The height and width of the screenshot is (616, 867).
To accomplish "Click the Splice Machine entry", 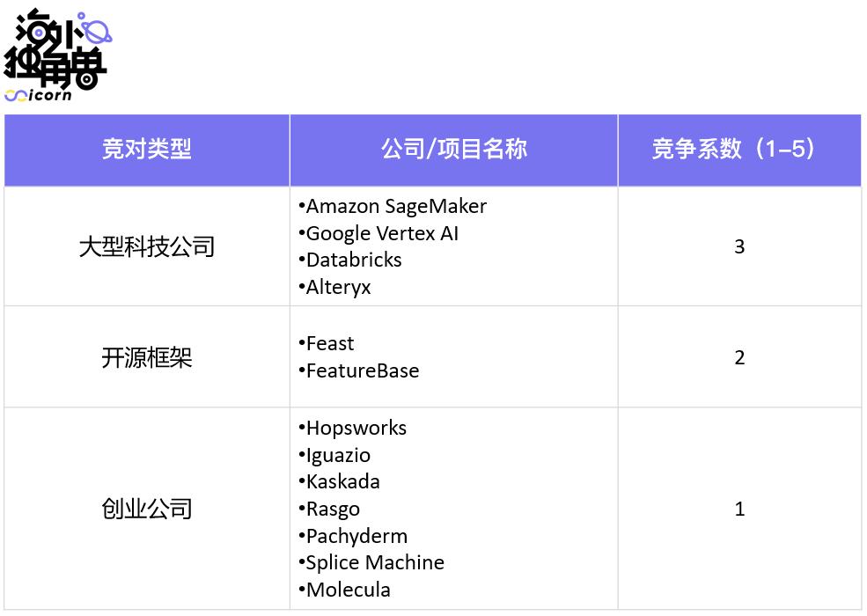I will 374,562.
